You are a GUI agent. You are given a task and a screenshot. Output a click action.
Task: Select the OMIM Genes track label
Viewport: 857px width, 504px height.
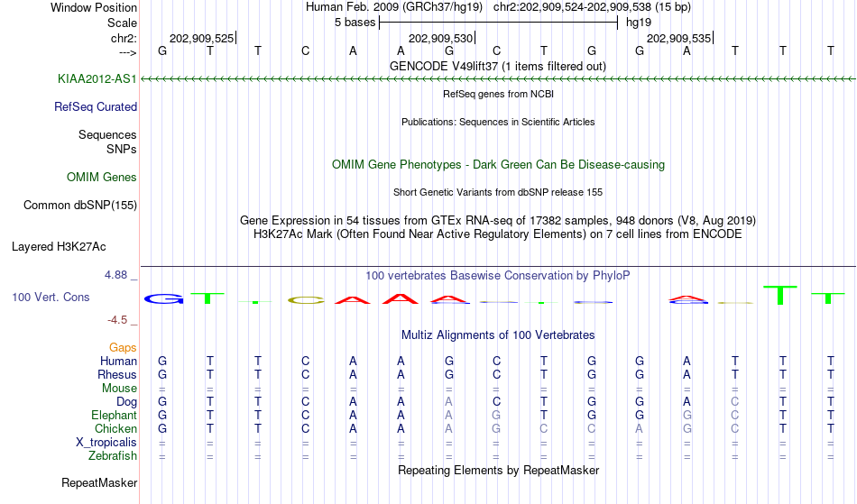tap(102, 178)
